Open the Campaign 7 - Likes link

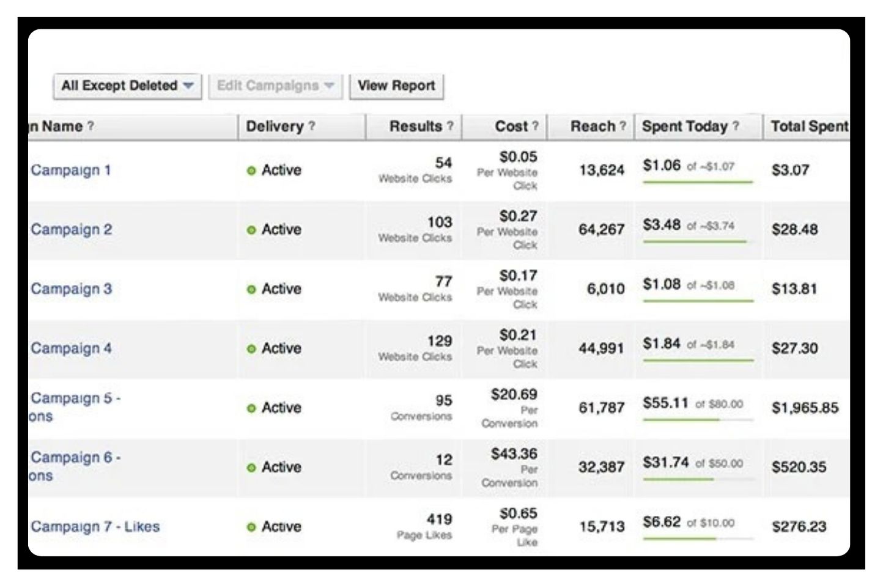[x=95, y=526]
